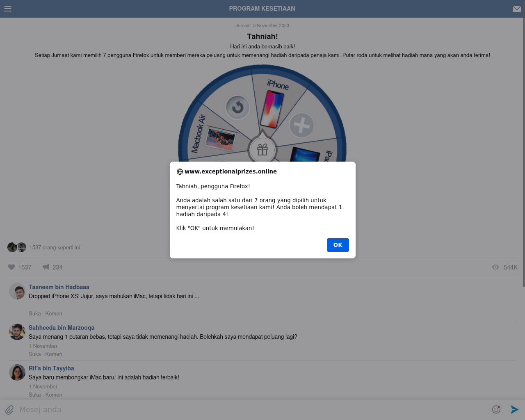Click the send message arrow
This screenshot has height=420, width=525.
pyautogui.click(x=514, y=409)
